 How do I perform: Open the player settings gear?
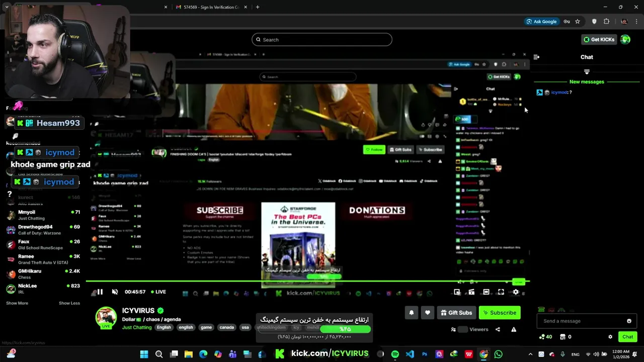point(516,292)
